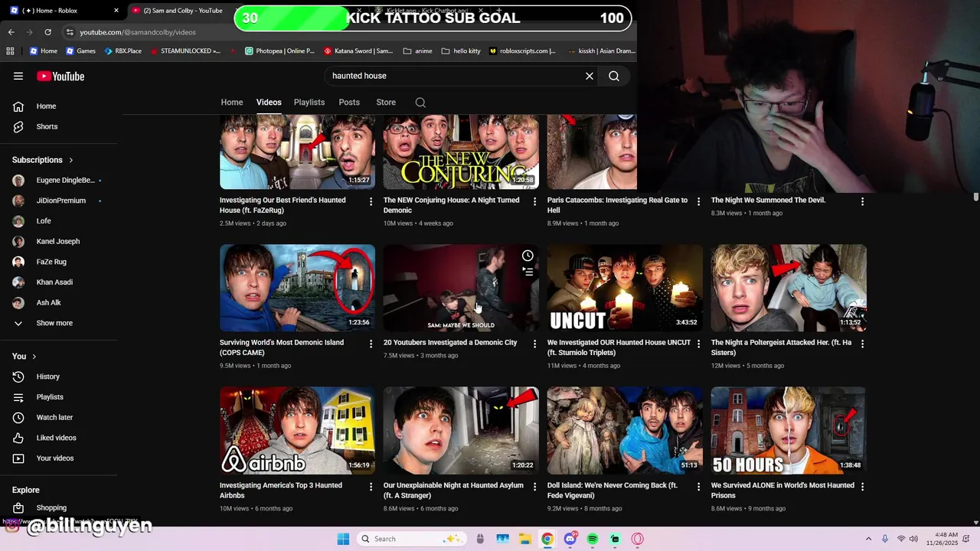Open the channel Store tab
The image size is (980, 551).
click(x=386, y=103)
